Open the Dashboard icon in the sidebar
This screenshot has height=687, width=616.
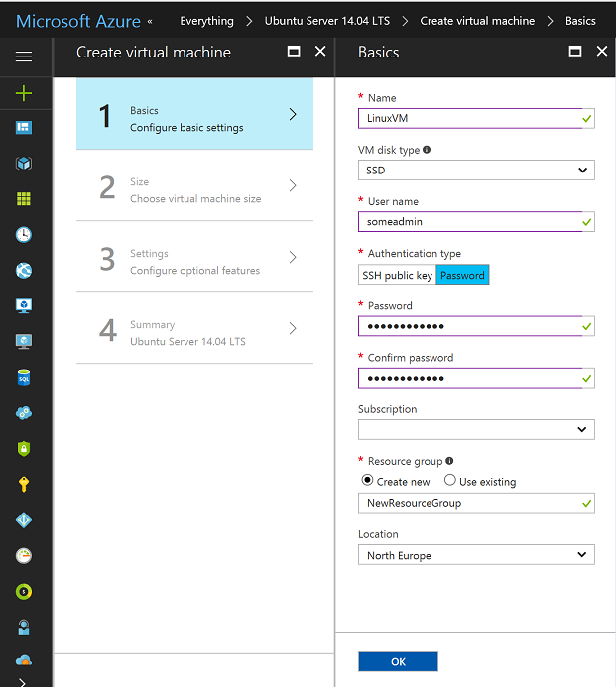pos(24,128)
